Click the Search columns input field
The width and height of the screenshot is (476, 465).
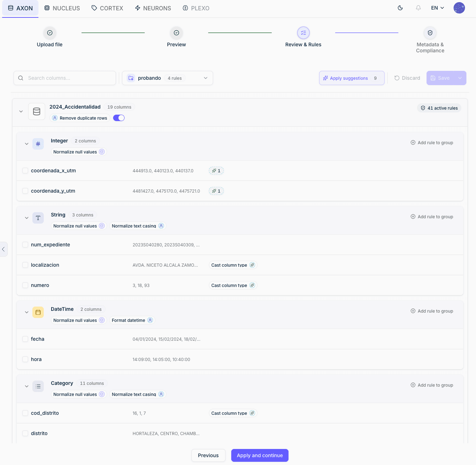pos(65,78)
